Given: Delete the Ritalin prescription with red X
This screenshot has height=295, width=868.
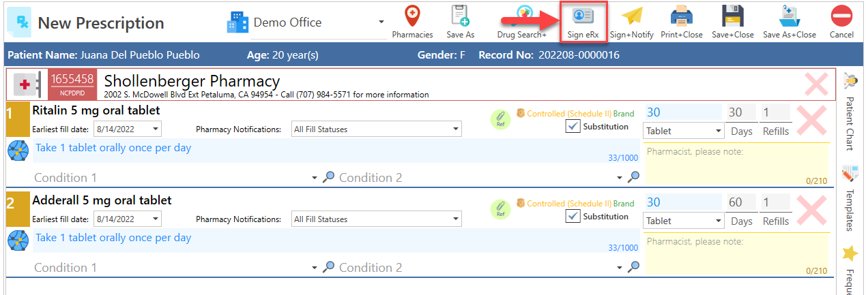Looking at the screenshot, I should coord(812,121).
